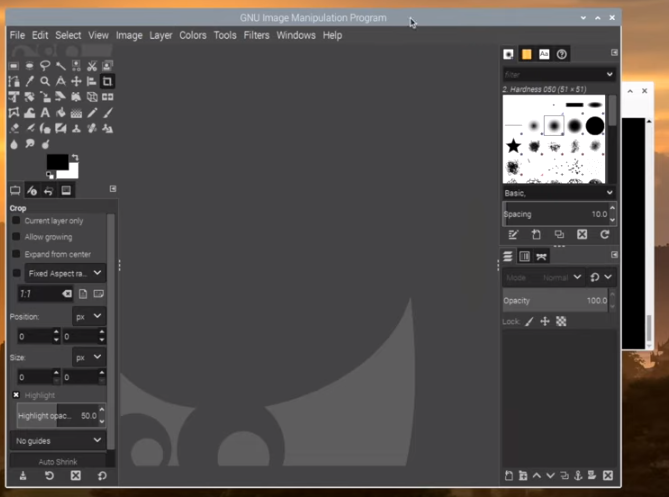Select the Color Picker tool
Viewport: 669px width, 497px height.
29,81
